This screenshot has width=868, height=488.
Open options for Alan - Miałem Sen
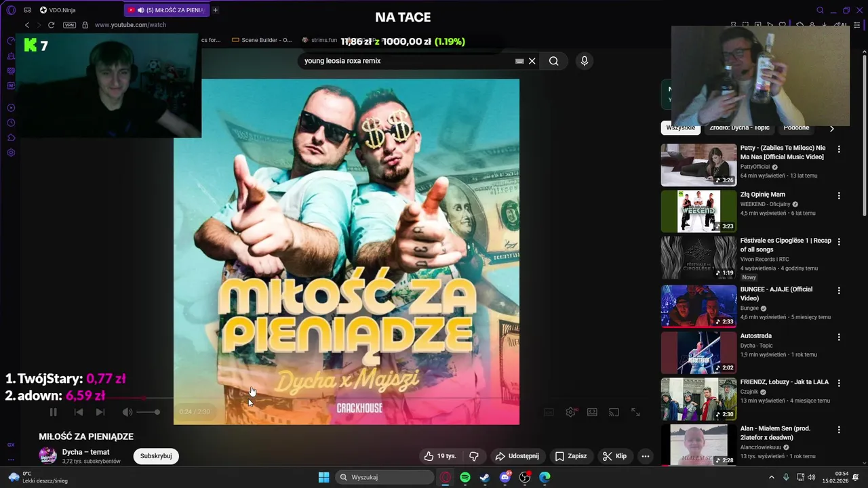click(839, 430)
